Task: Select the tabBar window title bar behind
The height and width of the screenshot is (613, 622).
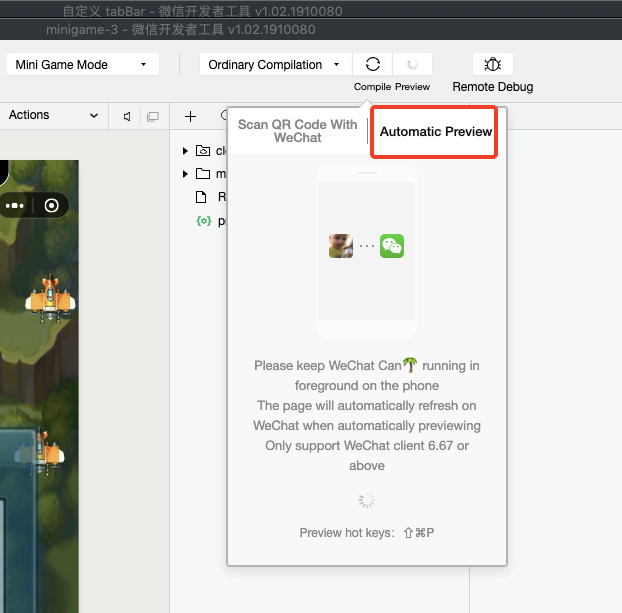Action: [x=311, y=10]
